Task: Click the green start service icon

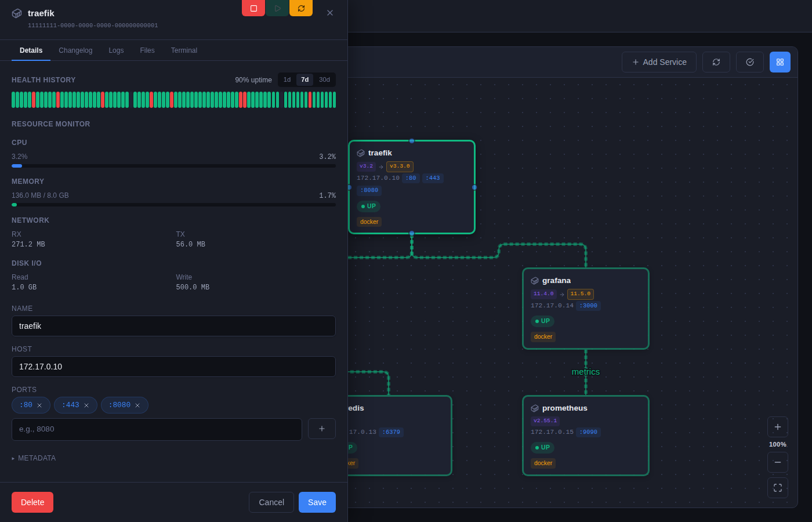Action: [277, 8]
